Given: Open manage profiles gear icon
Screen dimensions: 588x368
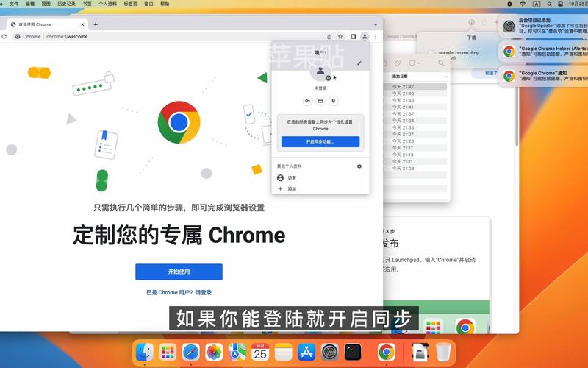Looking at the screenshot, I should click(359, 166).
